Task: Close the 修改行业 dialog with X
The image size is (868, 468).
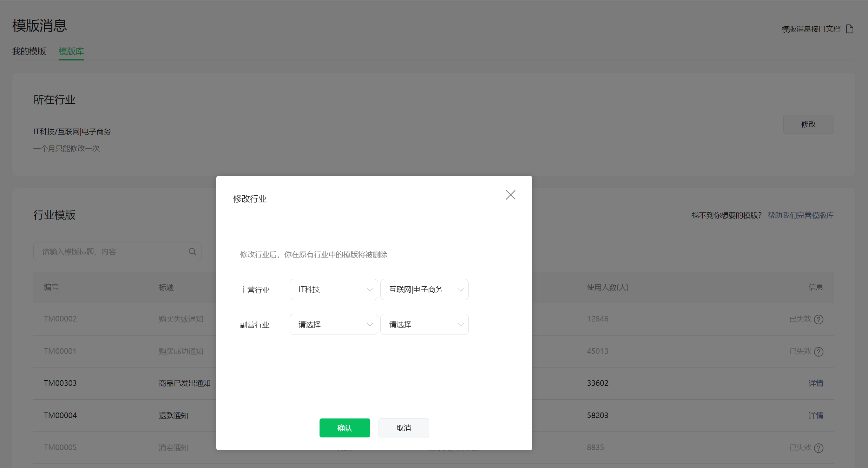Action: tap(511, 195)
